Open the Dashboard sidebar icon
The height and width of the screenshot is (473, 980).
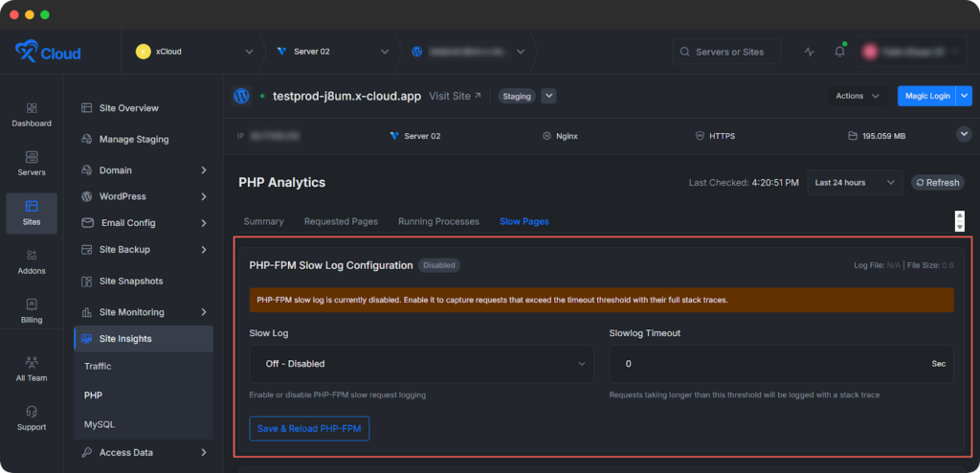coord(32,114)
